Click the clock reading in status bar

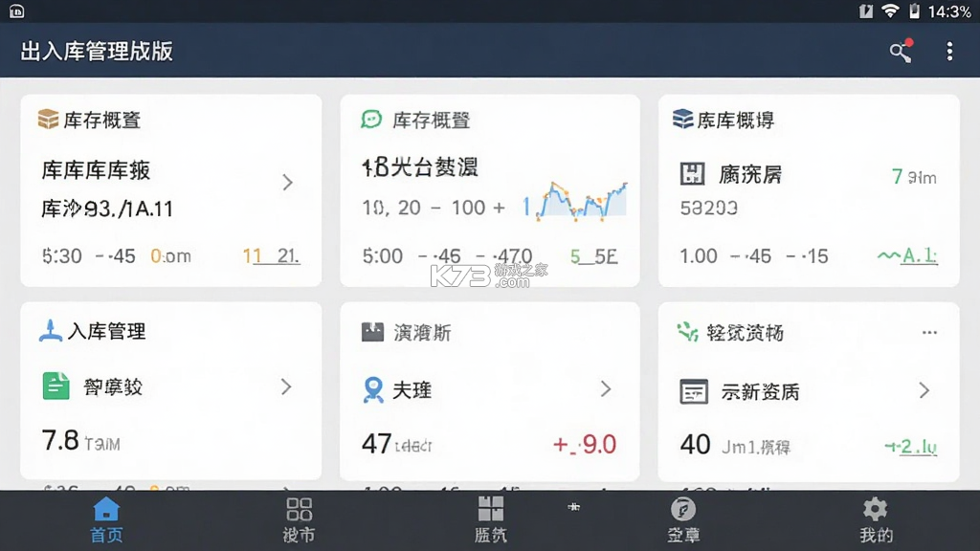pyautogui.click(x=949, y=11)
